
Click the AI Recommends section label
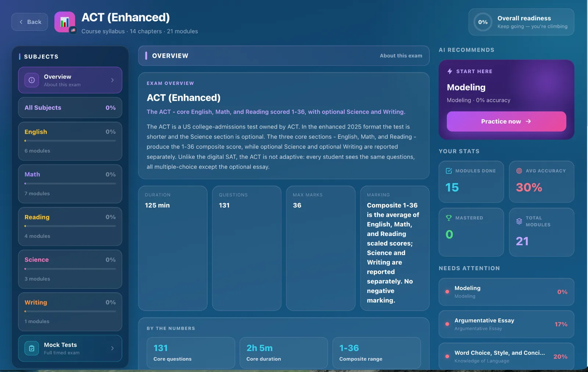click(x=467, y=50)
